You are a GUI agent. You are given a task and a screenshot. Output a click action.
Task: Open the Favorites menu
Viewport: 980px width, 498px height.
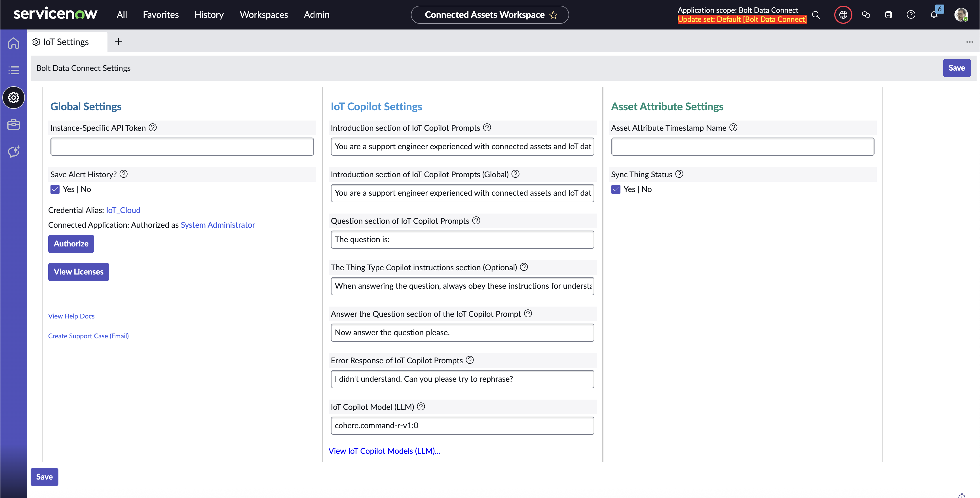pyautogui.click(x=161, y=15)
